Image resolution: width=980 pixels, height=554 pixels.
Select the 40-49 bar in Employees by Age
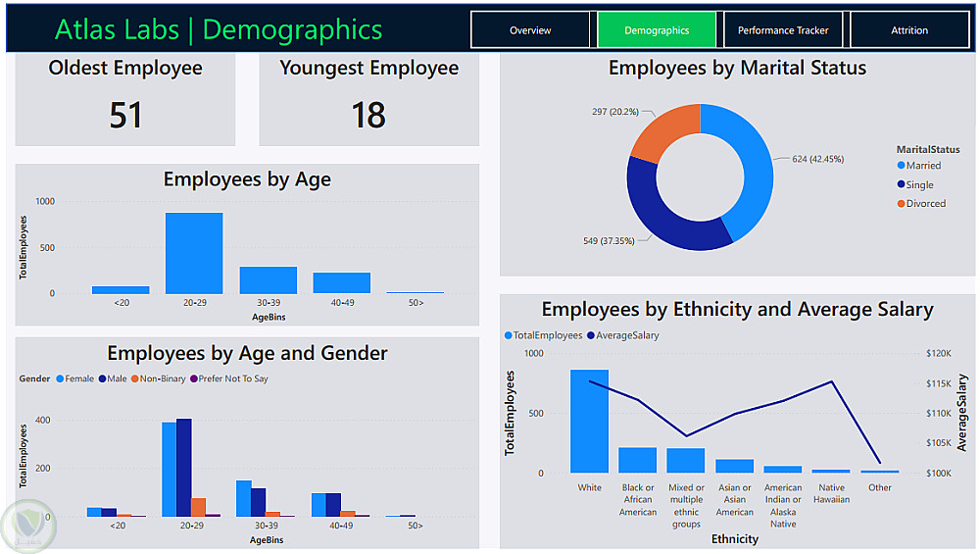pos(342,282)
